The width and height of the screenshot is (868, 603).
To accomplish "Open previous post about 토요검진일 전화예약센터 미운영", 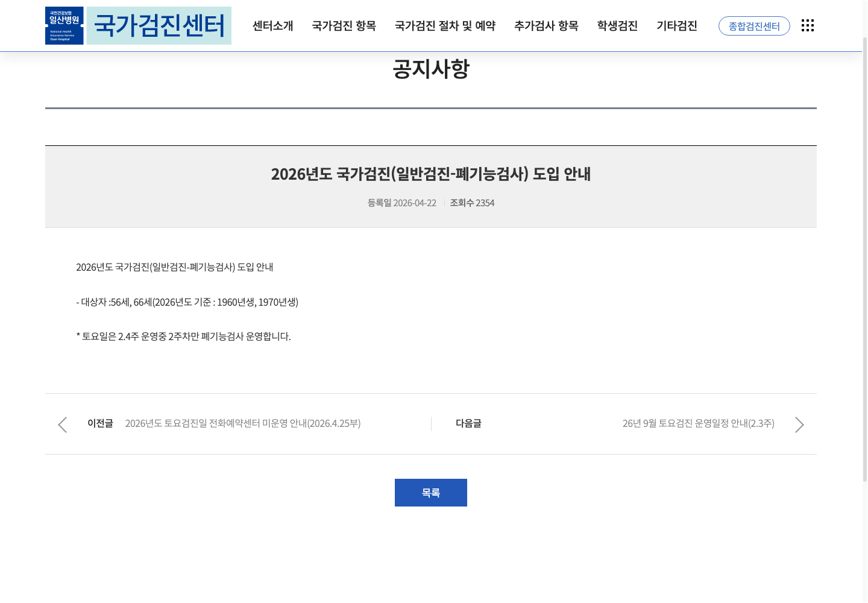I will pyautogui.click(x=243, y=423).
